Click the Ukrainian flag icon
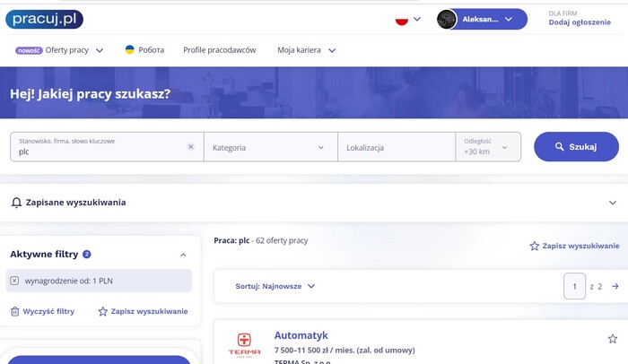Image resolution: width=628 pixels, height=364 pixels. (x=130, y=49)
